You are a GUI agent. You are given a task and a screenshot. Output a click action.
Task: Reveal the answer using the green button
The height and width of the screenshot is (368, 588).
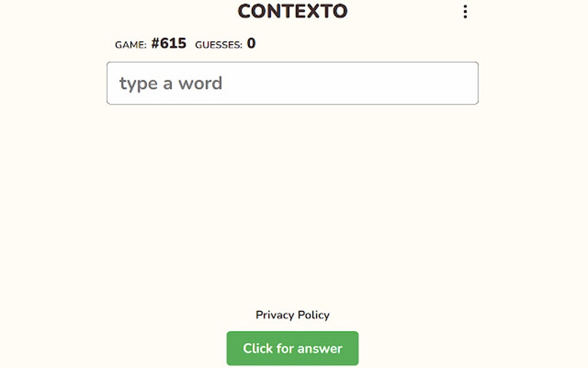point(292,348)
